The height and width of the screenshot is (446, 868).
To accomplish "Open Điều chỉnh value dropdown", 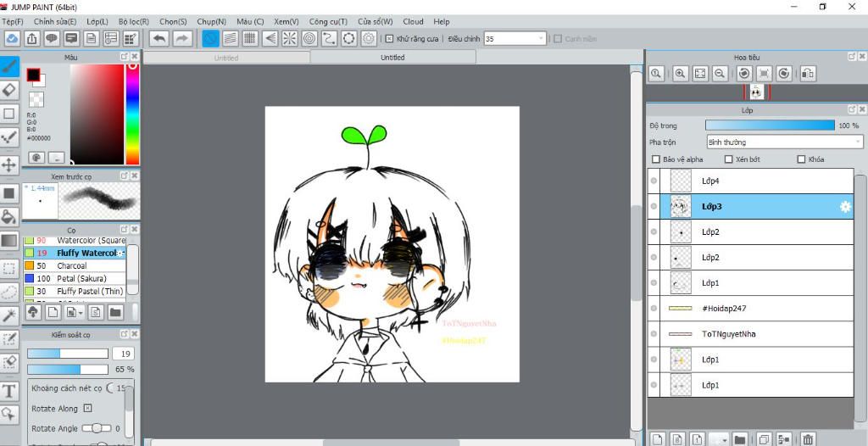I will [542, 39].
